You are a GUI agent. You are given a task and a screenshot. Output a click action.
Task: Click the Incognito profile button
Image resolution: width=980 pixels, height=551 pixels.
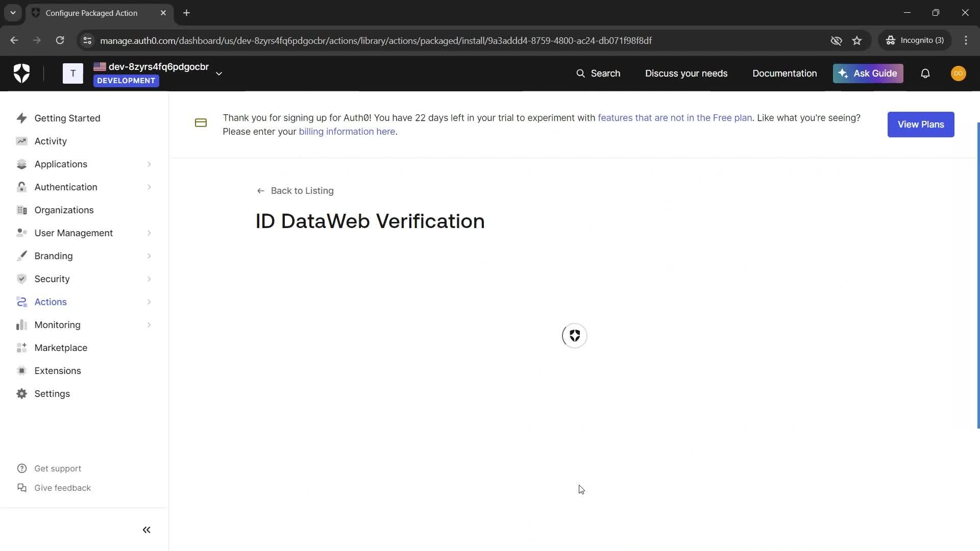[915, 40]
